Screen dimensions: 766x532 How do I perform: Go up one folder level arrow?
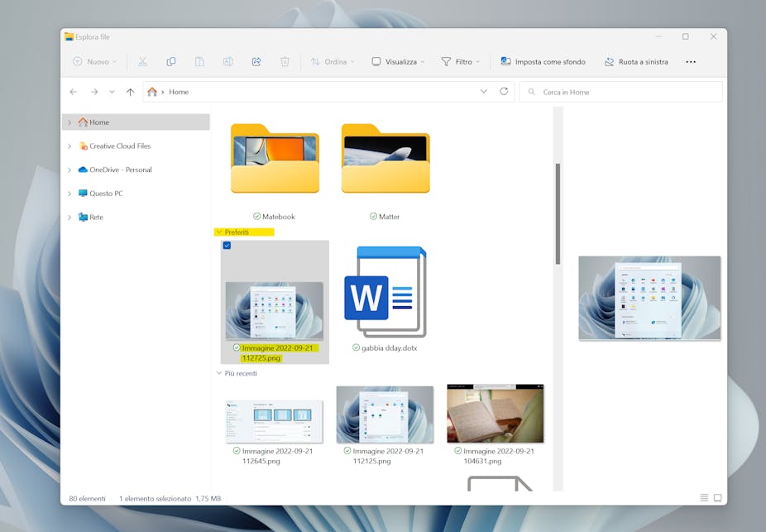[x=130, y=92]
